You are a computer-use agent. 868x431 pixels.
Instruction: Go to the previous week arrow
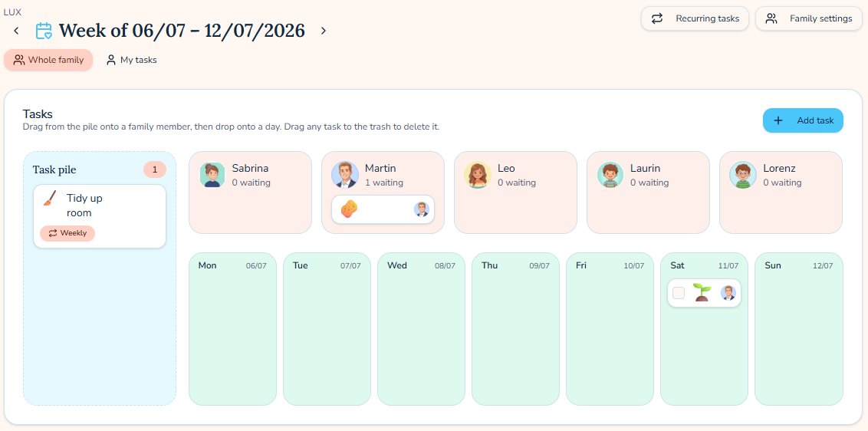pos(17,31)
